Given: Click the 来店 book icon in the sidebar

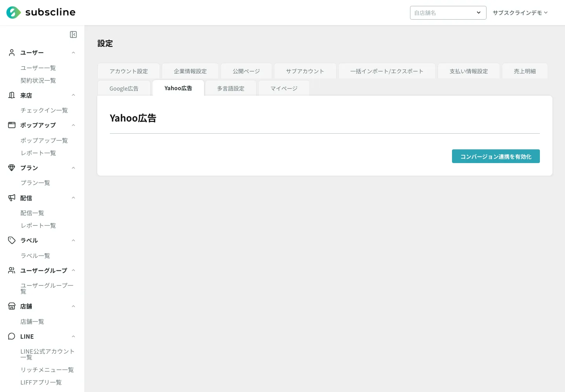Looking at the screenshot, I should [x=12, y=95].
